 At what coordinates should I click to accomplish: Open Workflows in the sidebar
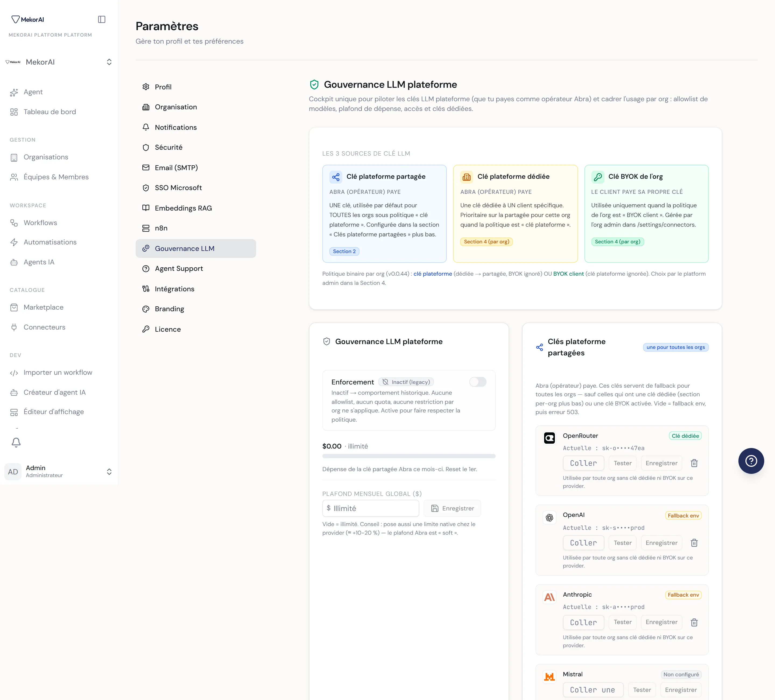point(59,223)
